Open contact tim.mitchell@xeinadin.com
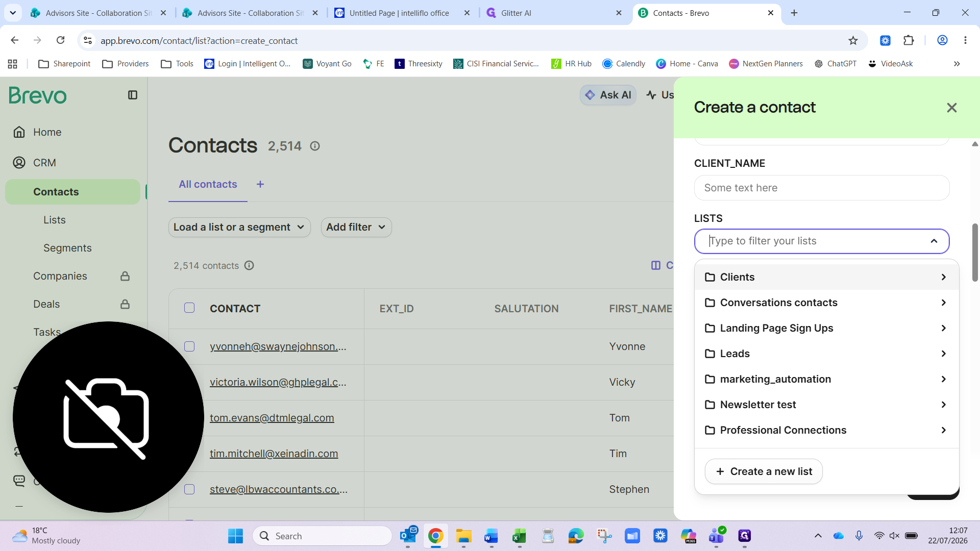The width and height of the screenshot is (980, 551). (274, 454)
